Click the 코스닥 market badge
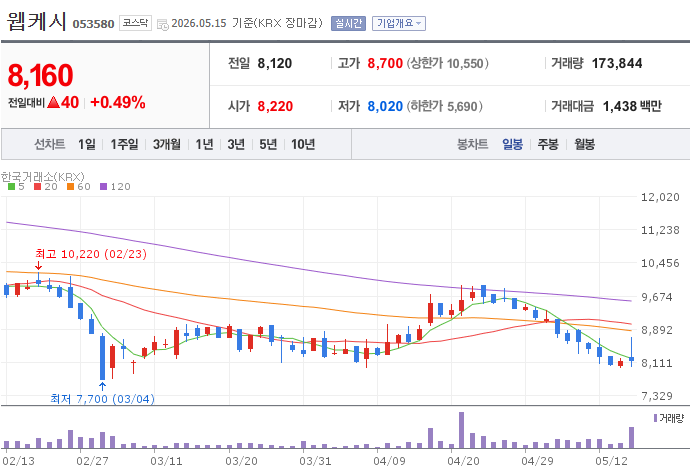This screenshot has height=471, width=690. (135, 23)
